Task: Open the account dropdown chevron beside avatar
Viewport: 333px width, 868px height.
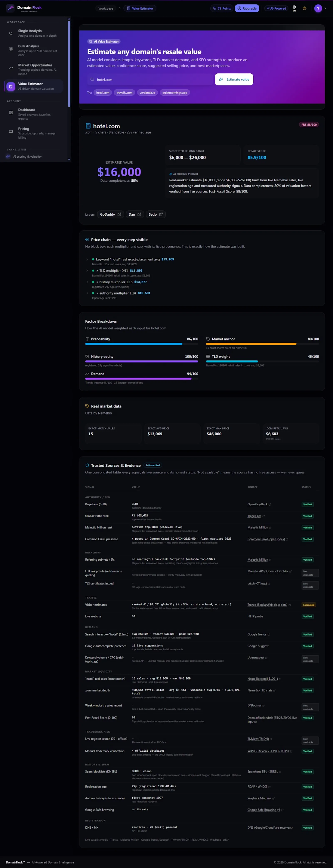Action: (325, 9)
